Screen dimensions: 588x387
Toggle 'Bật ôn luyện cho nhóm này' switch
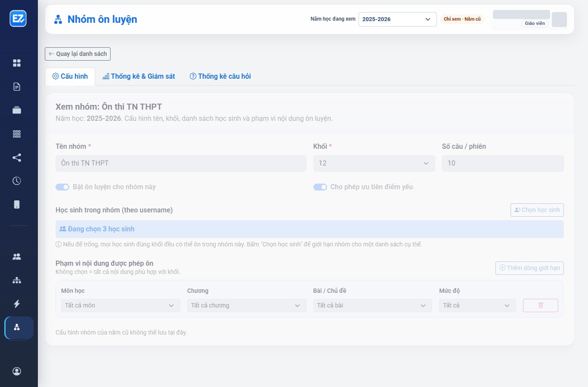coord(62,187)
